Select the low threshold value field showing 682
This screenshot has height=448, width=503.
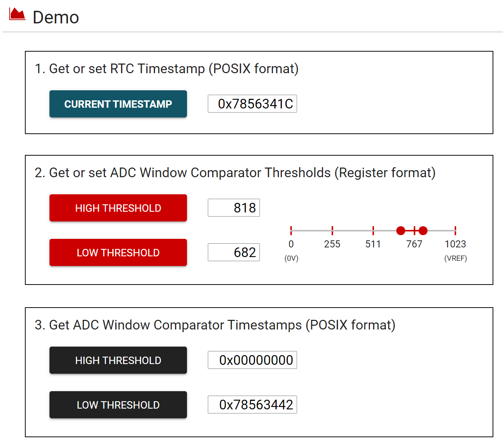pos(233,252)
